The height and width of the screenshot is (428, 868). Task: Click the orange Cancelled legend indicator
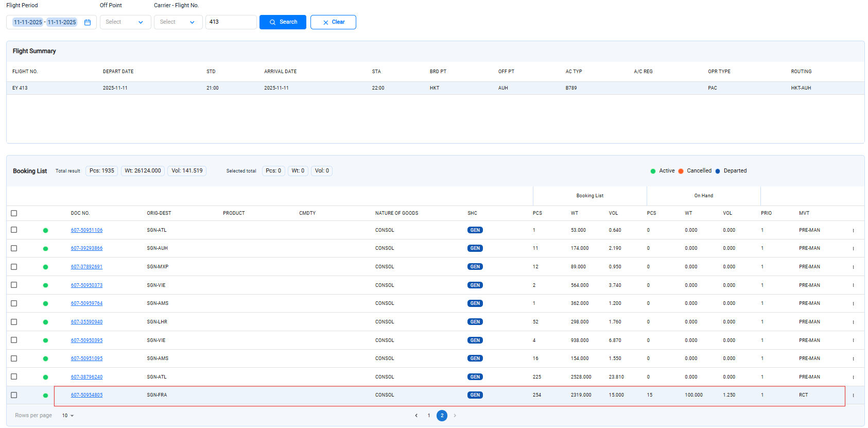(x=681, y=171)
